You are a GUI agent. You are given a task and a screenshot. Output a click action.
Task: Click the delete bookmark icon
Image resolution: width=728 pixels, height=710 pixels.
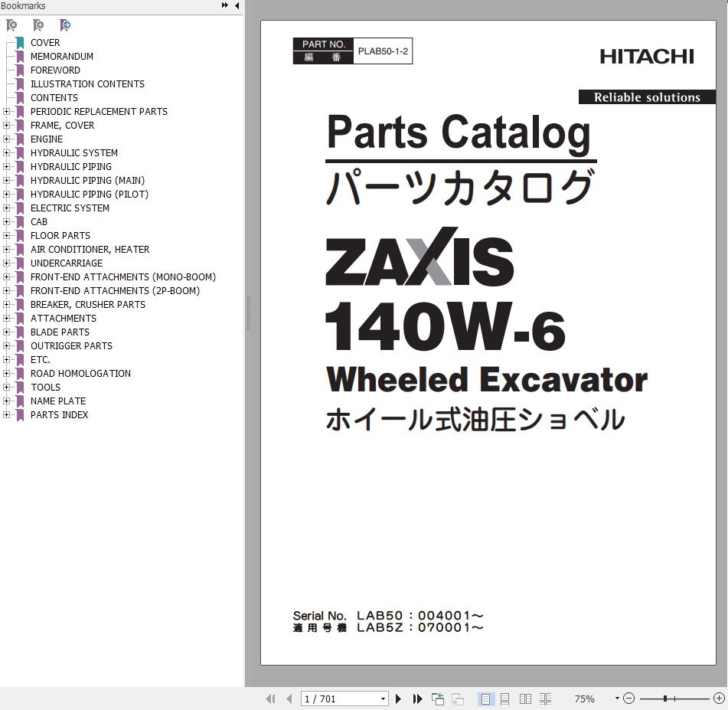[x=11, y=25]
